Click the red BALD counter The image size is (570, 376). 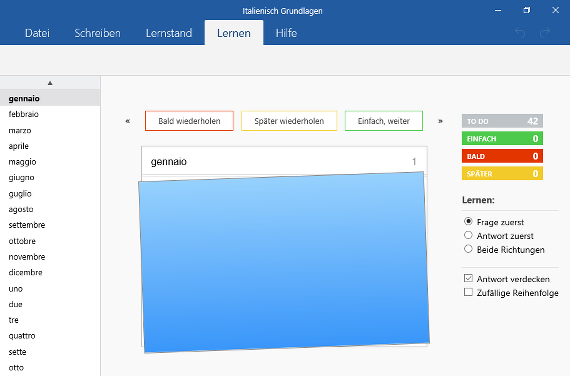coord(502,156)
